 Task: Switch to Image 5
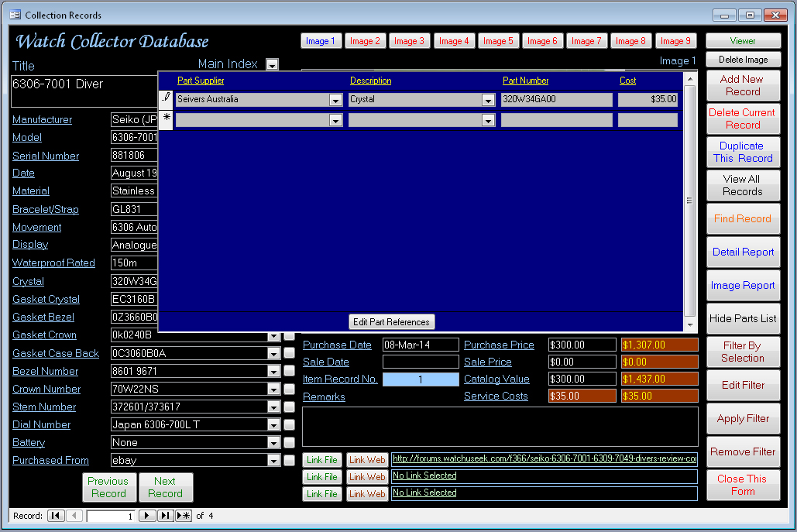pos(498,40)
